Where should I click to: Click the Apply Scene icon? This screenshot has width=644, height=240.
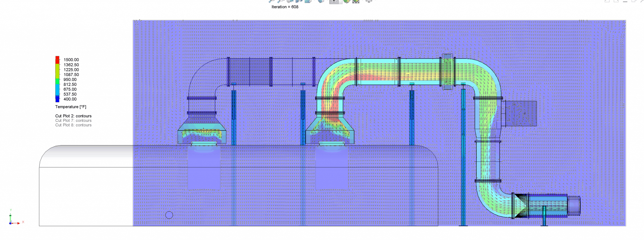356,1
